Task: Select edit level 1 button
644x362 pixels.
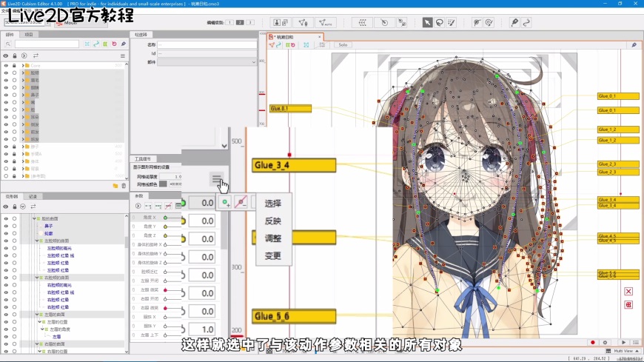Action: (x=229, y=22)
